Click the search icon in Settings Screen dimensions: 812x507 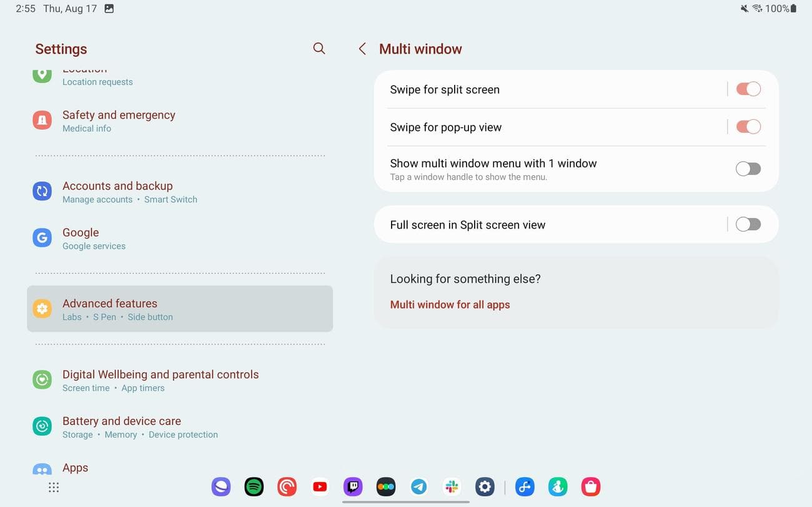pyautogui.click(x=319, y=49)
